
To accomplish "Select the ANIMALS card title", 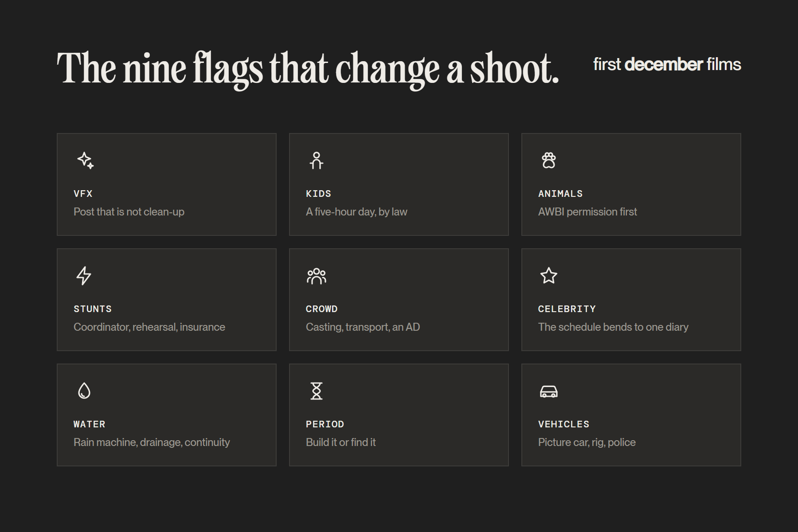I will click(560, 194).
